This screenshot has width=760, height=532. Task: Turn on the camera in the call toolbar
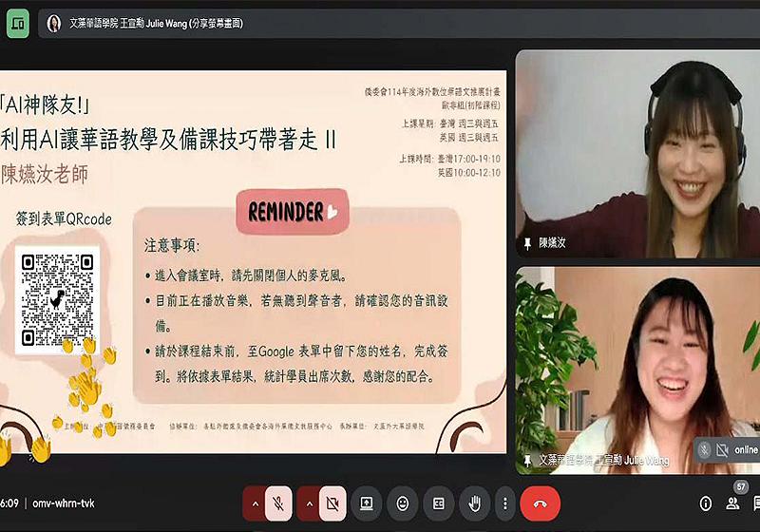pyautogui.click(x=332, y=503)
